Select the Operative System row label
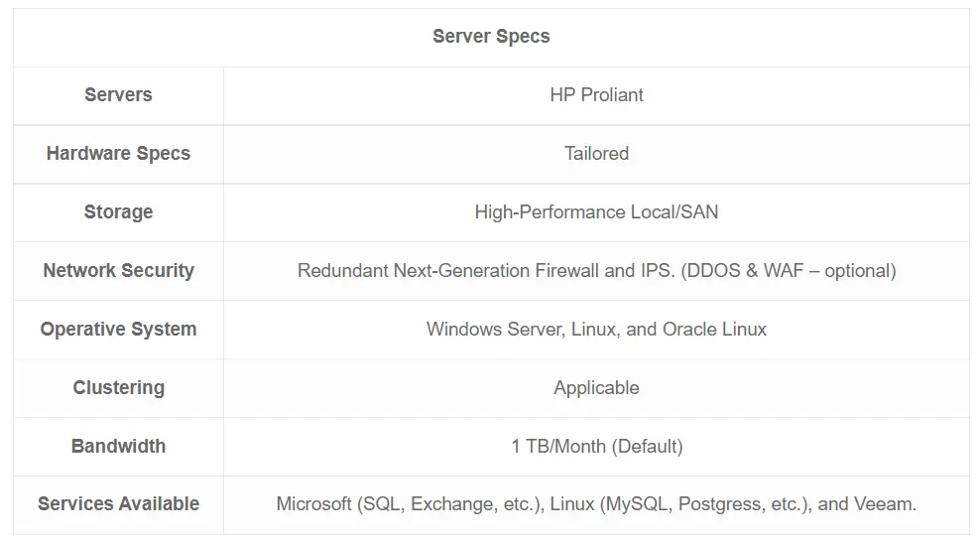The image size is (980, 549). click(x=118, y=329)
